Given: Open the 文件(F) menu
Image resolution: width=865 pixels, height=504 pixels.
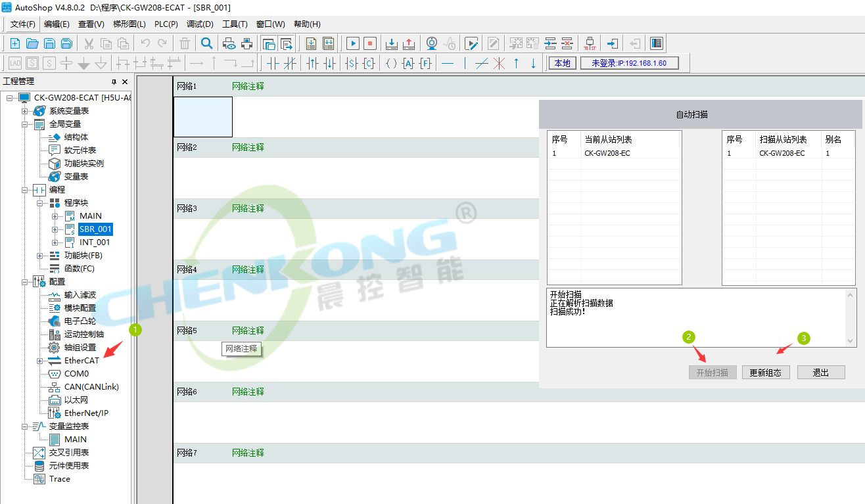Looking at the screenshot, I should pyautogui.click(x=23, y=24).
